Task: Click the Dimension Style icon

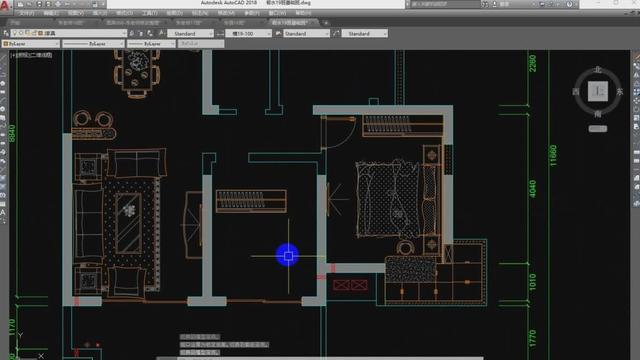Action: click(220, 33)
